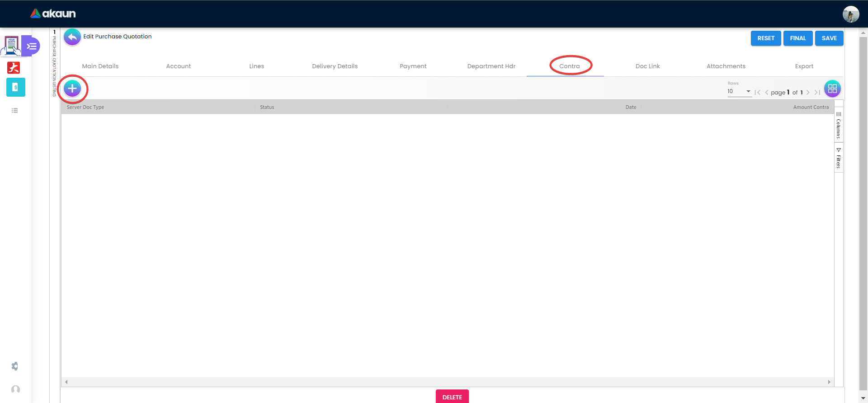The height and width of the screenshot is (403, 868).
Task: Go to last page of results
Action: pos(817,93)
